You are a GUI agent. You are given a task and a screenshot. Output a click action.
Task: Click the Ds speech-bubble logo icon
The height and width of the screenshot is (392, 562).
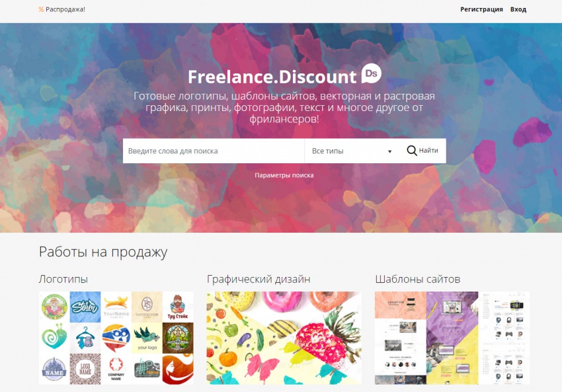click(x=371, y=73)
